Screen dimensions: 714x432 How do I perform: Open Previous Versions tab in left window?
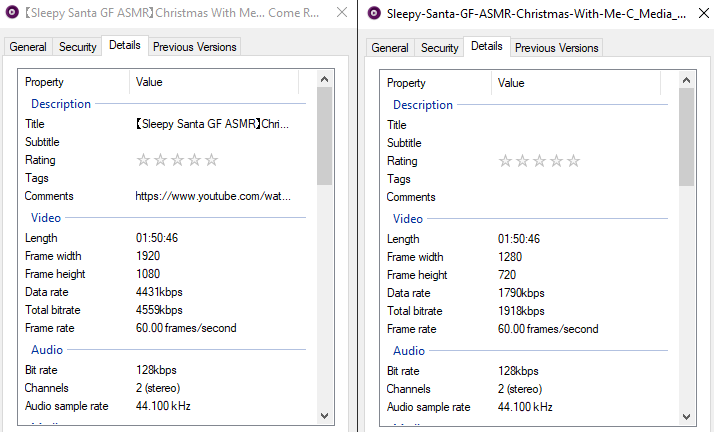tap(194, 47)
